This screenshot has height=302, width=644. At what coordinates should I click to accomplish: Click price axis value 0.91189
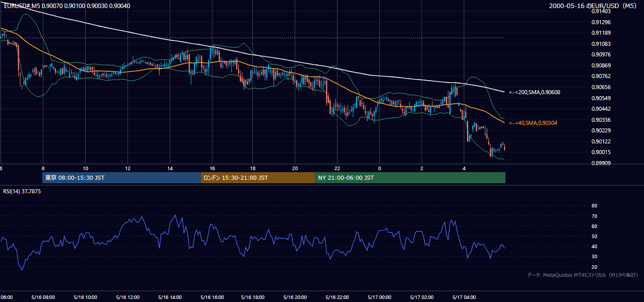(x=602, y=33)
